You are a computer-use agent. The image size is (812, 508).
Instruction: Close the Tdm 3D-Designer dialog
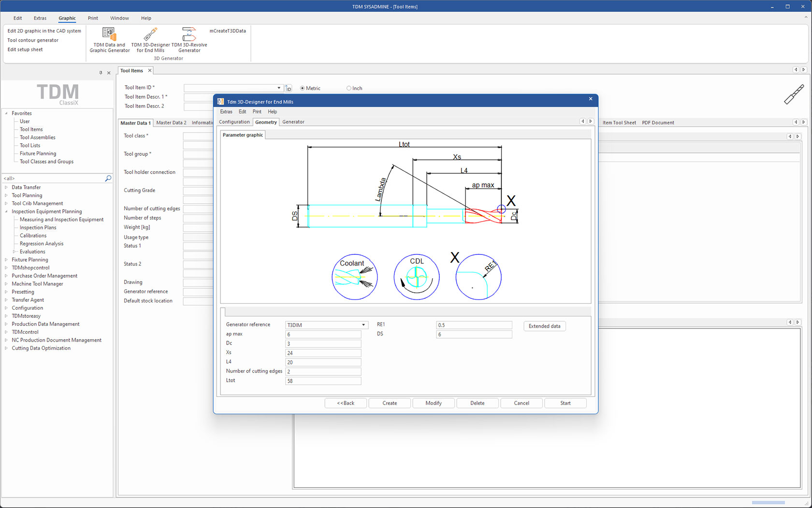point(590,99)
